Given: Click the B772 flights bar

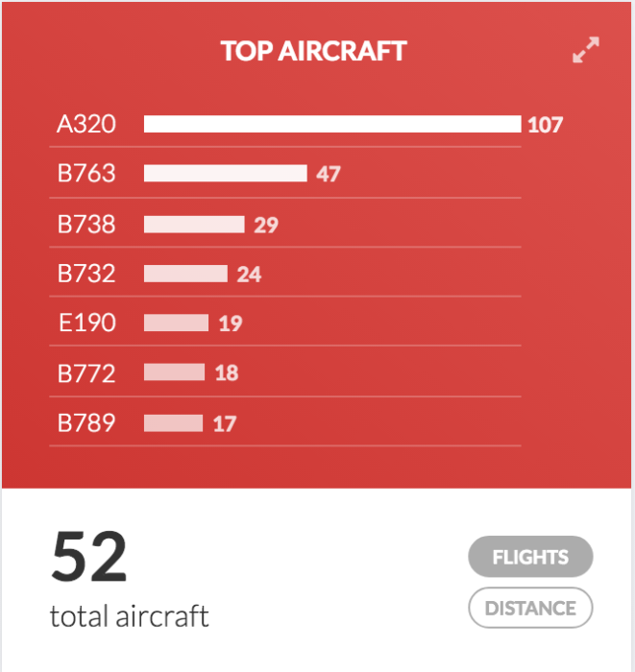Looking at the screenshot, I should 174,372.
